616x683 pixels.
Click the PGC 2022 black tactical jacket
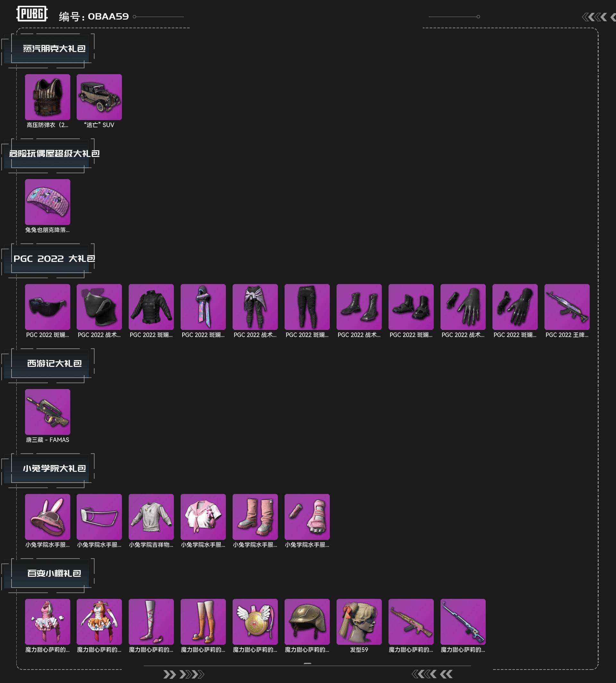(151, 307)
